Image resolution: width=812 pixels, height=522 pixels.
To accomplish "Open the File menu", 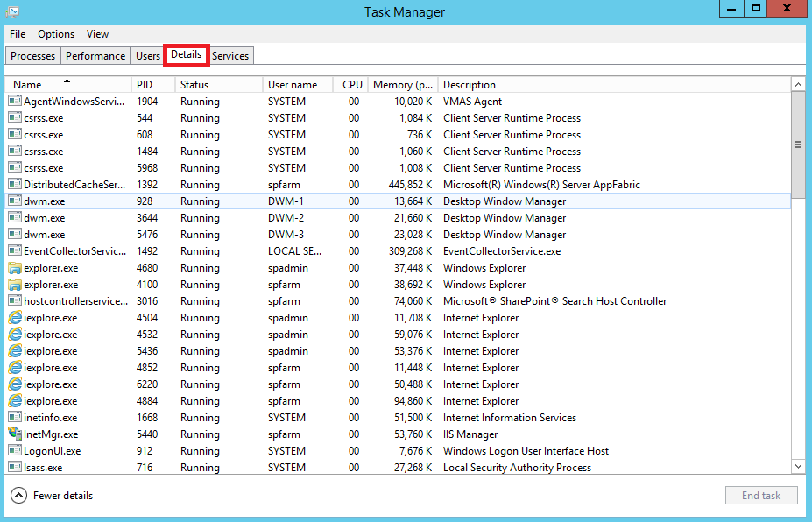I will [18, 34].
